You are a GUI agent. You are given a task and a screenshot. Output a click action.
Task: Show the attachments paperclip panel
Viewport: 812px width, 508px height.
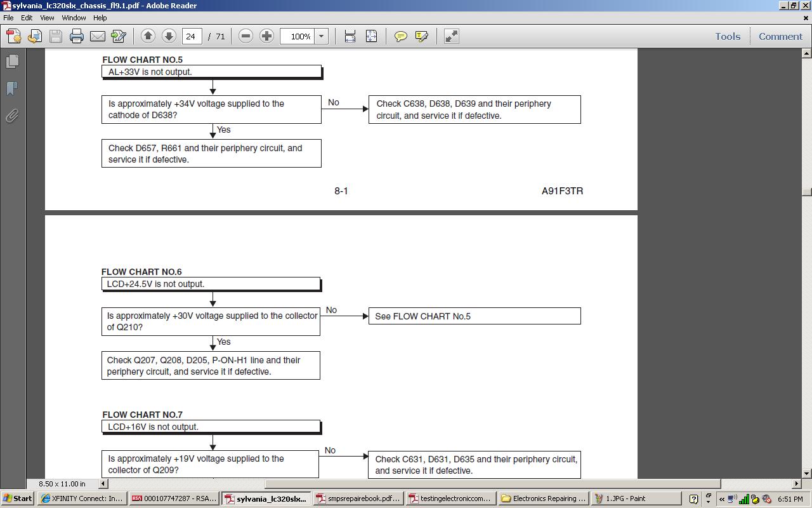pyautogui.click(x=12, y=116)
